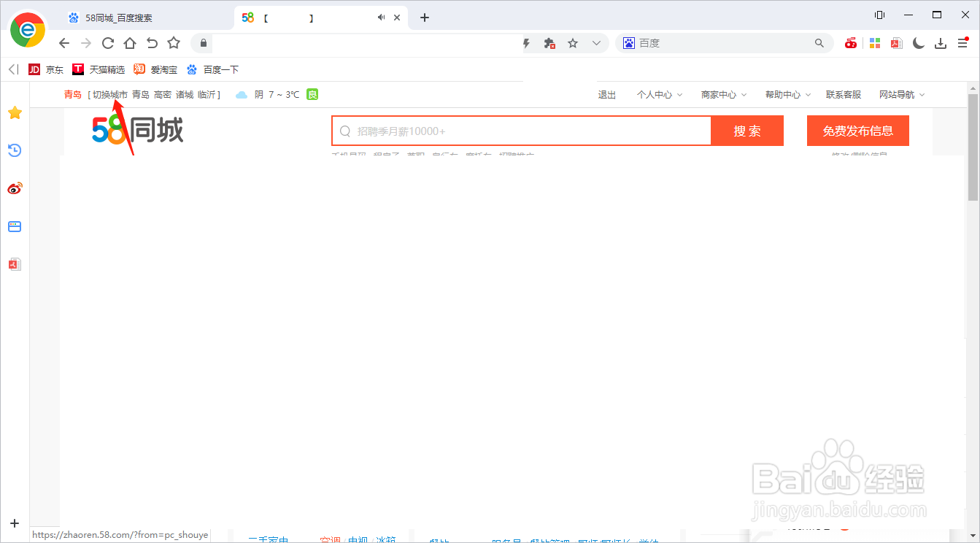
Task: Select 临沂 city link
Action: [x=207, y=95]
